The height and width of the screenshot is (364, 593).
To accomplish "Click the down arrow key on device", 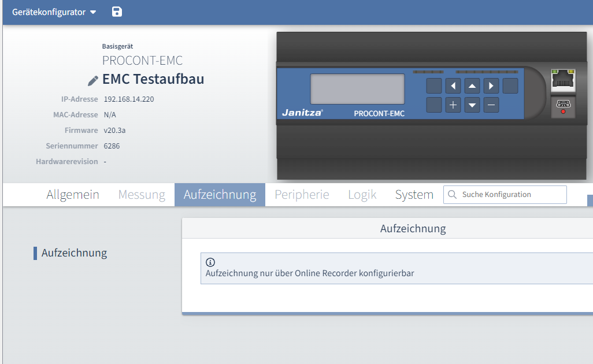I will pyautogui.click(x=472, y=105).
